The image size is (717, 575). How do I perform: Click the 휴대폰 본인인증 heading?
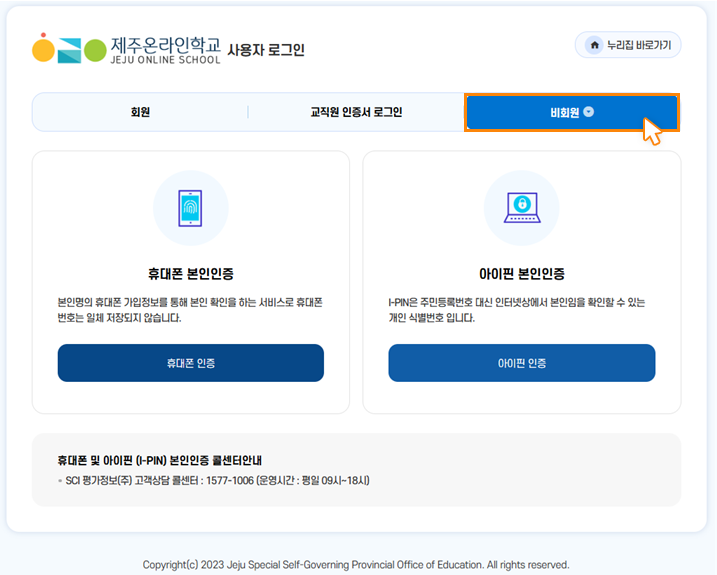pos(190,273)
